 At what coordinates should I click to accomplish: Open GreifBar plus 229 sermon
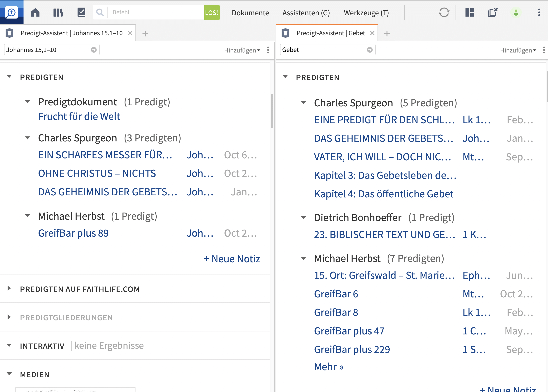(352, 350)
